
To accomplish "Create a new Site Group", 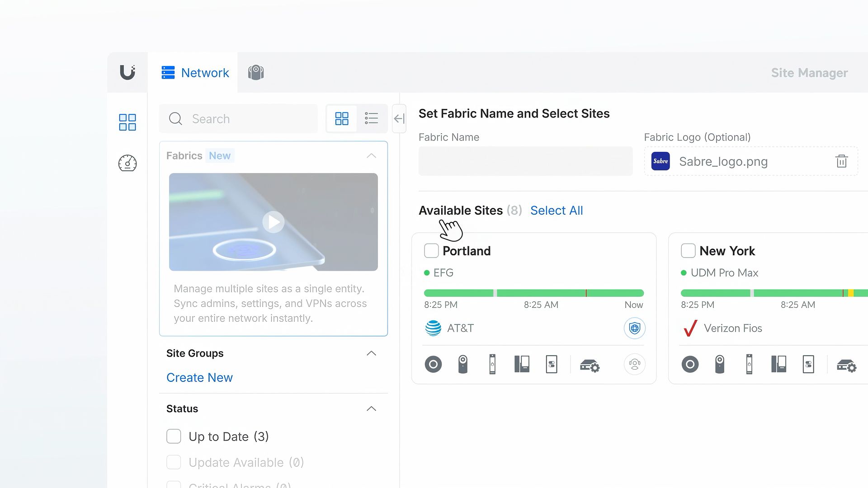I will tap(199, 377).
